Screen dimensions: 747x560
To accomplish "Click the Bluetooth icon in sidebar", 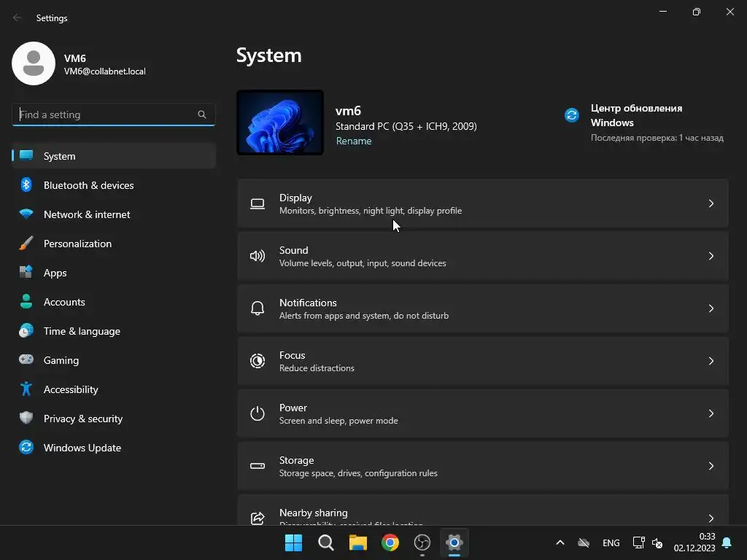I will (x=26, y=184).
